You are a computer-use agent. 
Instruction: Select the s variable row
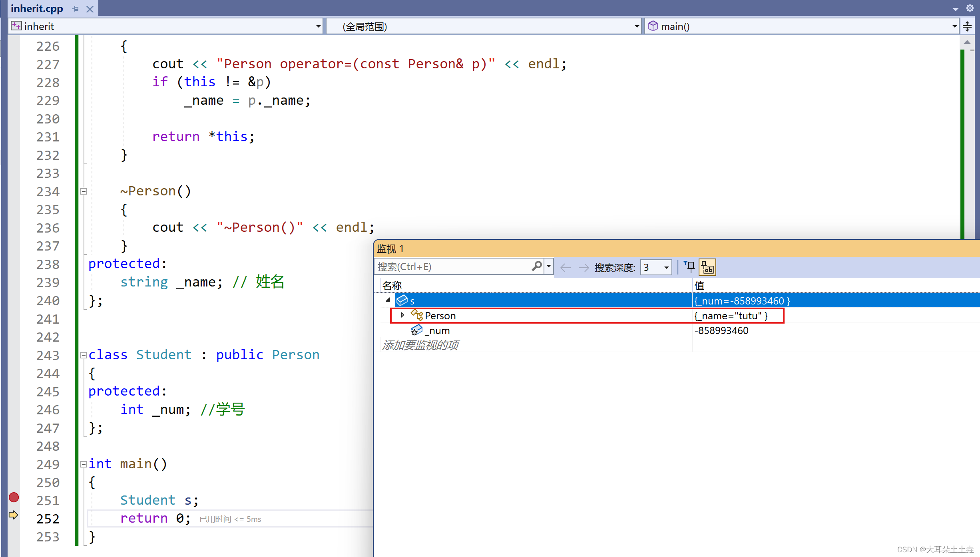(x=676, y=300)
